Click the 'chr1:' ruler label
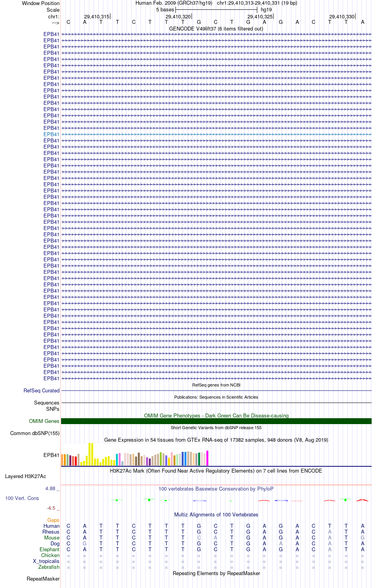Screen dimensions: 372x588 (x=54, y=16)
